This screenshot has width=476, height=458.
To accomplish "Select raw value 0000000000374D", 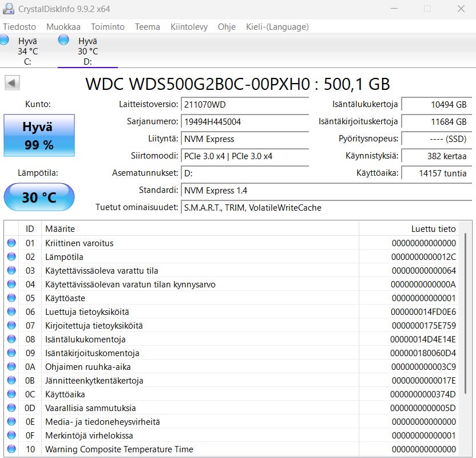I will (x=423, y=394).
